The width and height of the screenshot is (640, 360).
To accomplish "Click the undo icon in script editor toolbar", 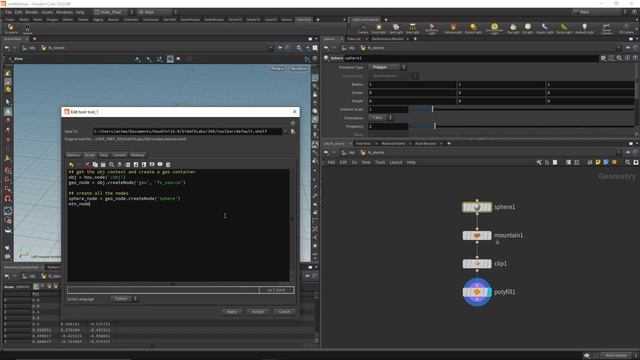I will 71,164.
